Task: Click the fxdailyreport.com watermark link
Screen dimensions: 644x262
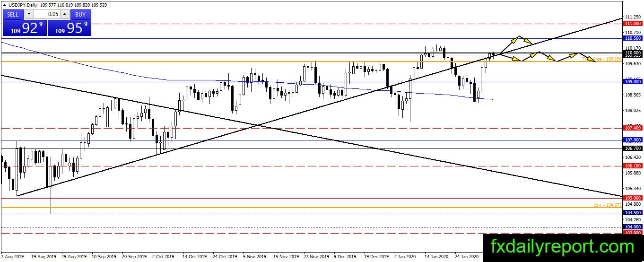Action: (x=563, y=246)
